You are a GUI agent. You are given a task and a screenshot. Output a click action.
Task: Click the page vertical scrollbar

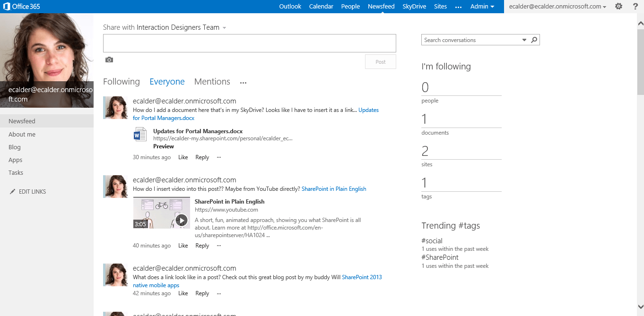pos(640,165)
